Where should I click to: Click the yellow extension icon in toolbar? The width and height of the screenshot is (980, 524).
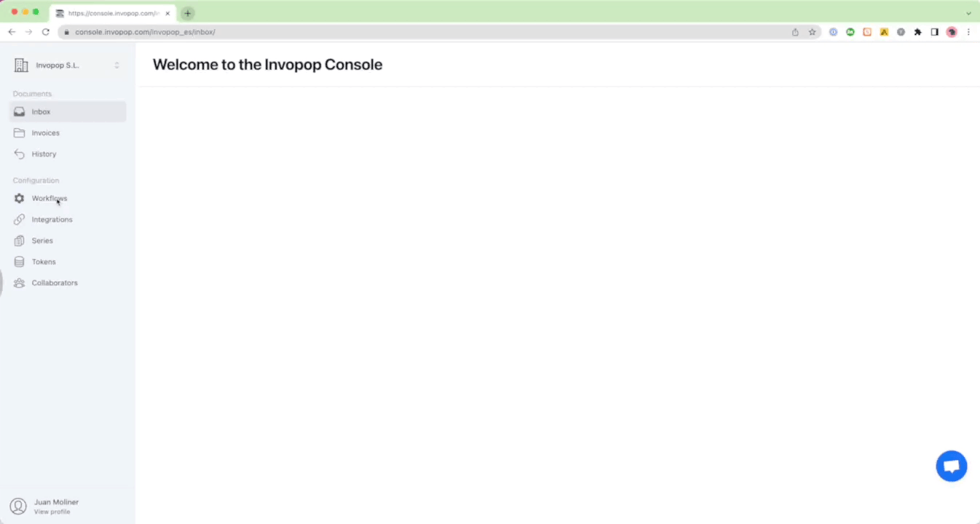tap(884, 32)
